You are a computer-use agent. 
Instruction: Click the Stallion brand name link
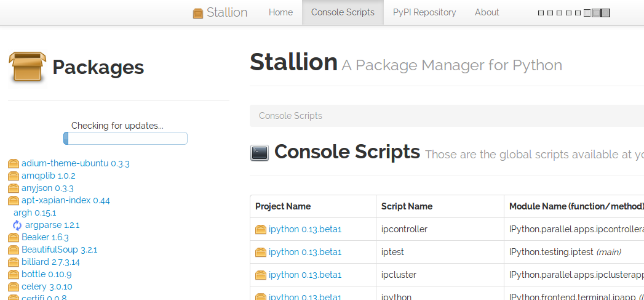(226, 12)
